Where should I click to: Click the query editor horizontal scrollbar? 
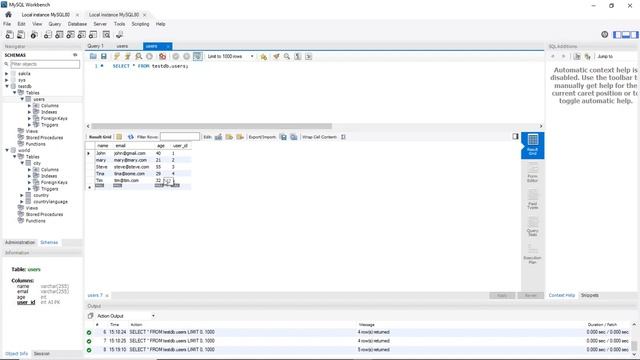(x=211, y=126)
